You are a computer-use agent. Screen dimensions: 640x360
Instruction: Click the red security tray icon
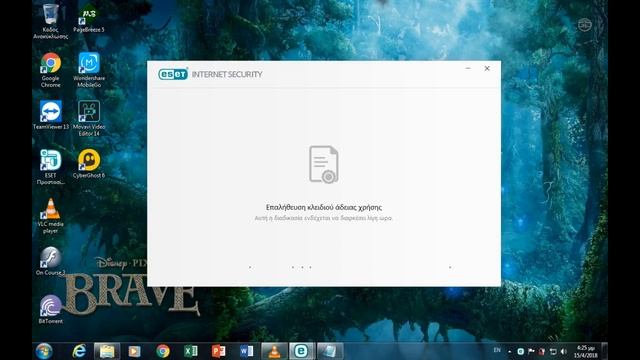542,351
